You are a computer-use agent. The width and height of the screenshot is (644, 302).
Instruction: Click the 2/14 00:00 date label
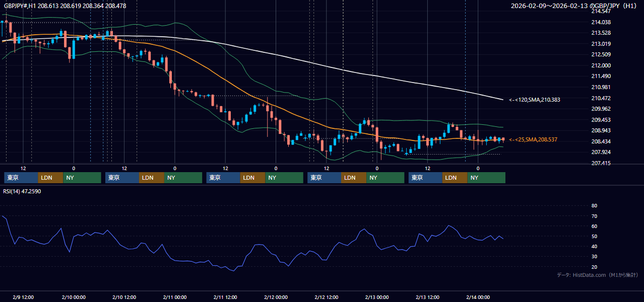(x=478, y=297)
